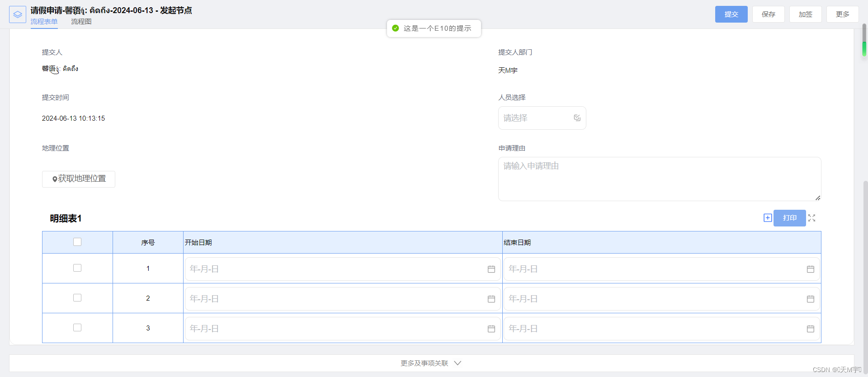Click the toast message 这是一个E10的提示
868x377 pixels.
437,28
